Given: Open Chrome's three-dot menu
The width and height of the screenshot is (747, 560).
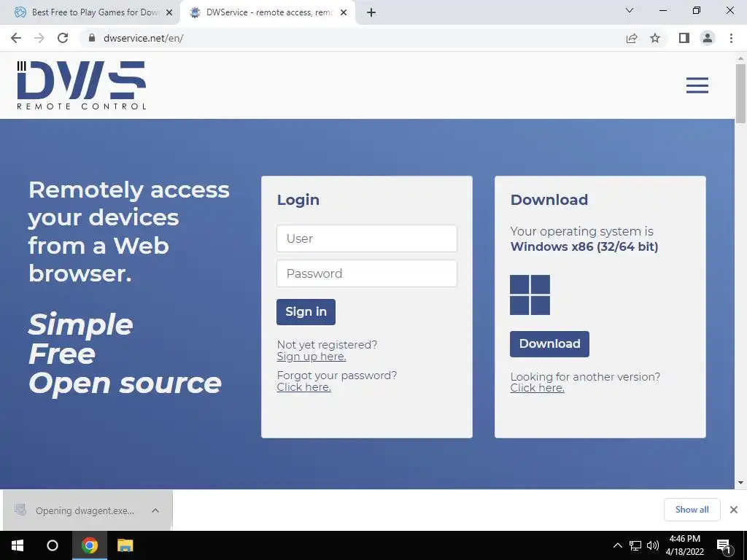Looking at the screenshot, I should coord(731,38).
